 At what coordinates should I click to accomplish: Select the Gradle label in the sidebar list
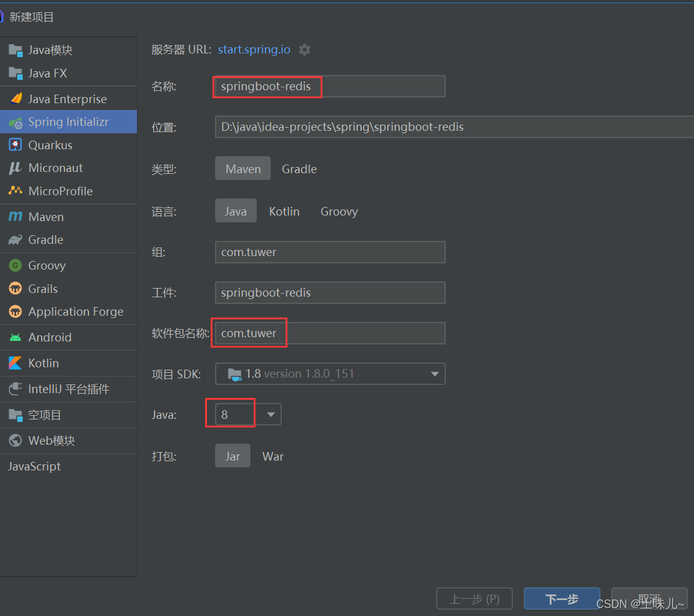[x=45, y=240]
